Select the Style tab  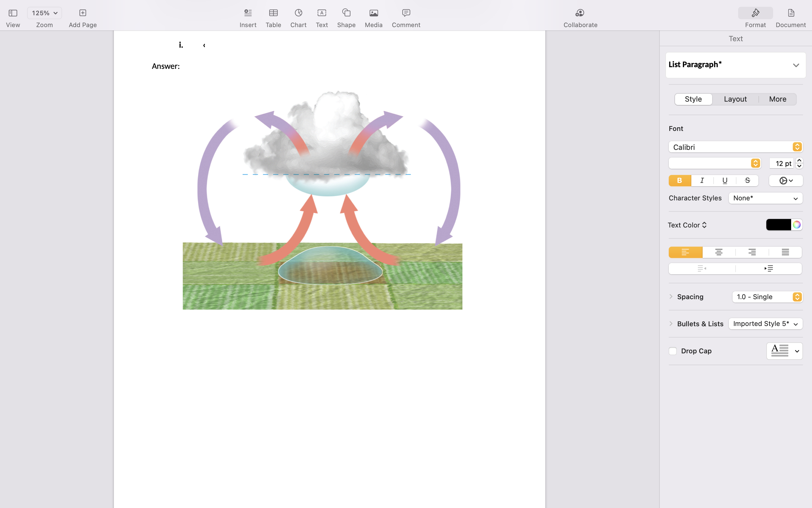click(693, 99)
